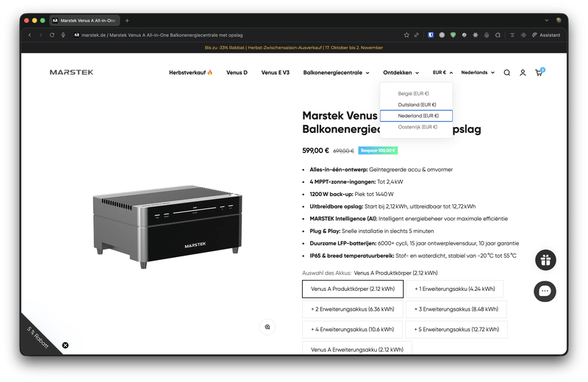Screen dimensions: 588x382
Task: Select Venus A Erweiterungsakku (2.12 kWh) option
Action: tap(357, 348)
